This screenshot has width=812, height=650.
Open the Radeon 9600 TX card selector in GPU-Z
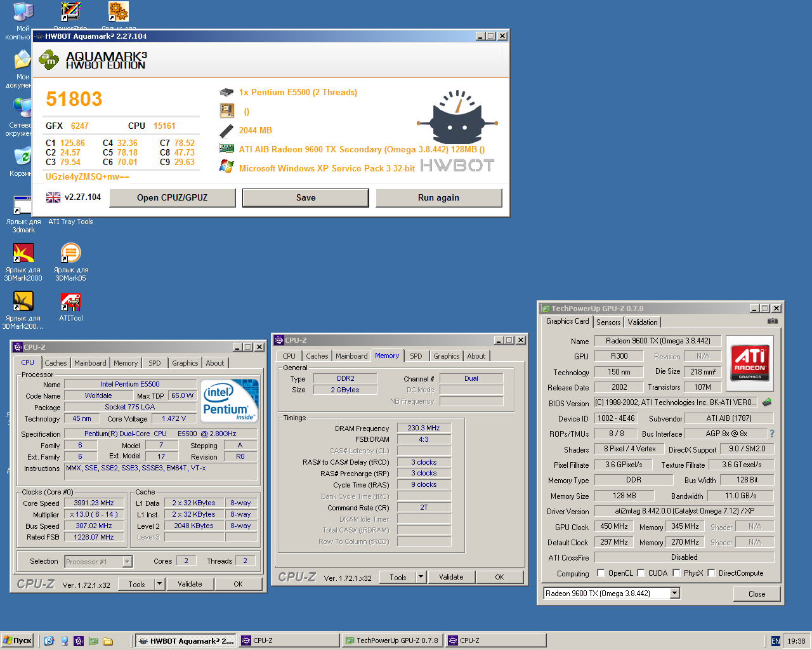(x=612, y=594)
